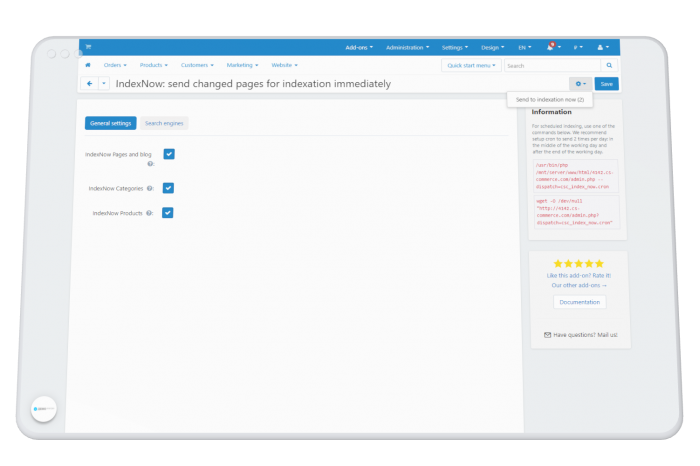Image resolution: width=700 pixels, height=466 pixels.
Task: Open the dropdown beside the back arrow
Action: tap(104, 83)
